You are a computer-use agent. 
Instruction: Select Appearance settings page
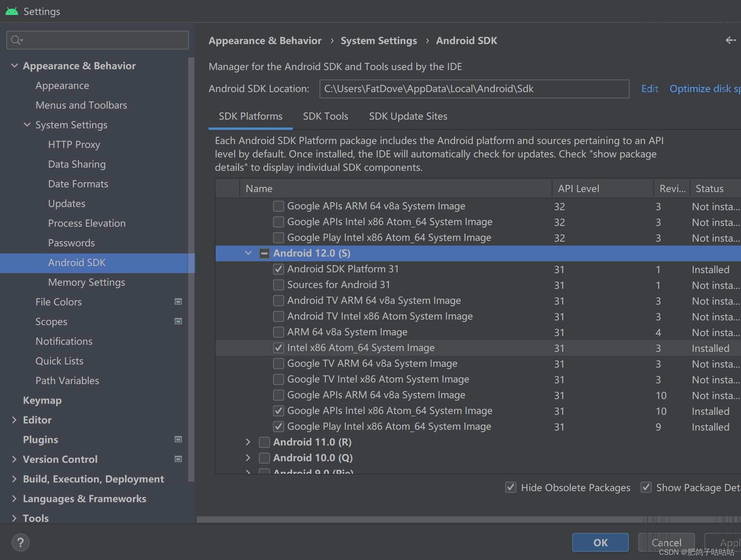click(62, 85)
